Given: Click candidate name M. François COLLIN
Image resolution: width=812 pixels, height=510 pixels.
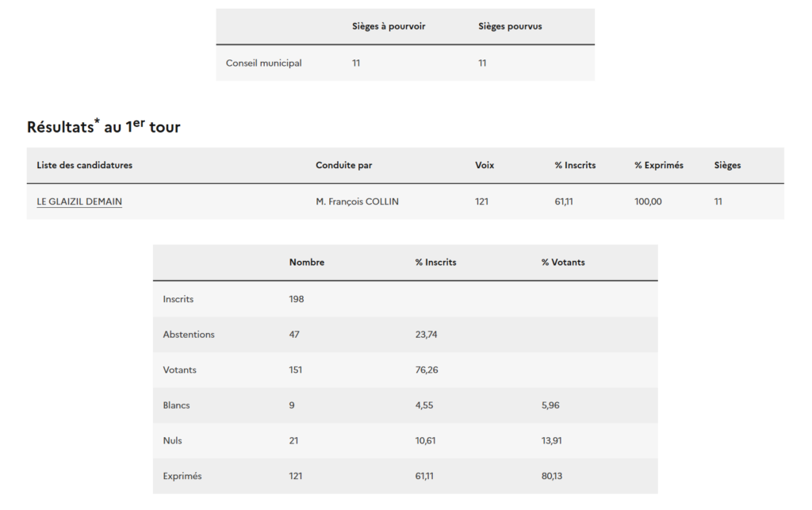Looking at the screenshot, I should [x=357, y=201].
